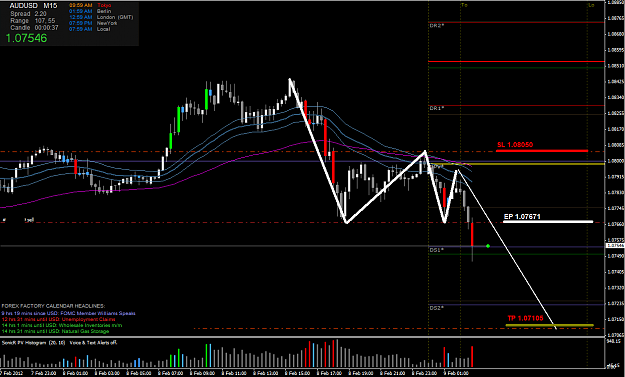This screenshot has height=377, width=625.
Task: Select the Spread 2.20 readout
Action: 28,14
